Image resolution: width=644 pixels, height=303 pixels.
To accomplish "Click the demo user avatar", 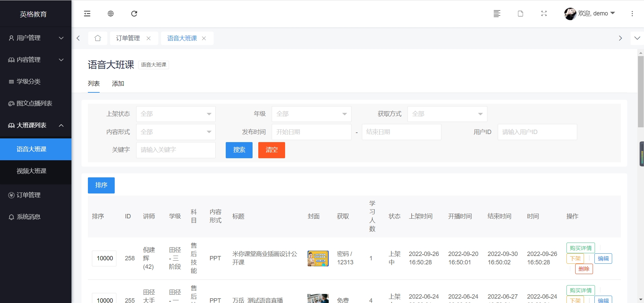I will click(x=570, y=13).
